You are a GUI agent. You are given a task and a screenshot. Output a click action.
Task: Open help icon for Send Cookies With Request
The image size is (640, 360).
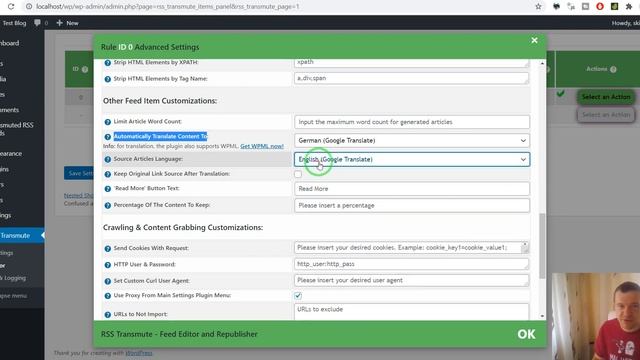click(x=108, y=248)
